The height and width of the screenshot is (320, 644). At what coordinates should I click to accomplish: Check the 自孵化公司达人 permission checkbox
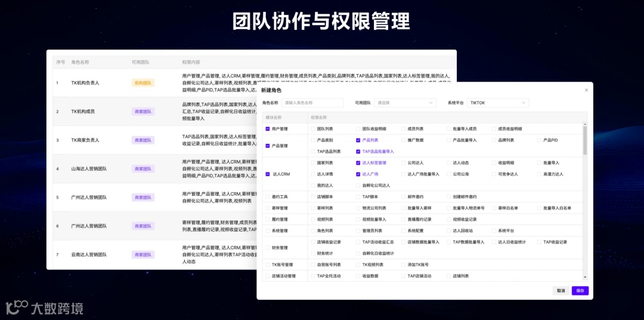coord(358,186)
